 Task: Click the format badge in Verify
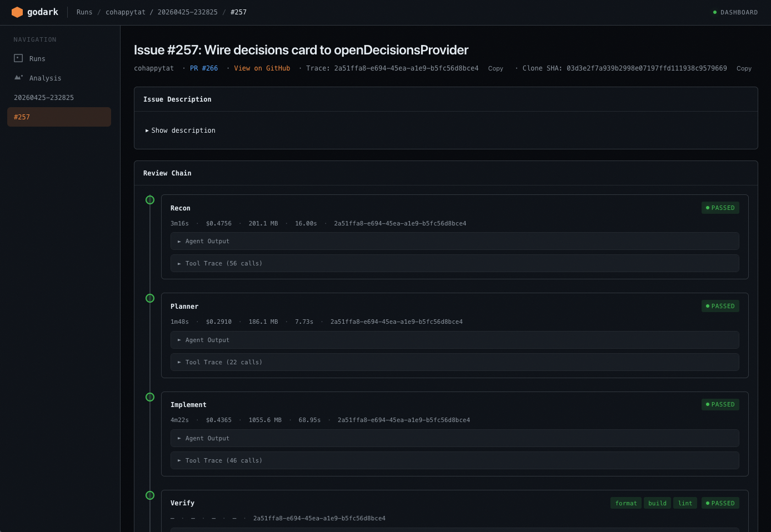(626, 503)
